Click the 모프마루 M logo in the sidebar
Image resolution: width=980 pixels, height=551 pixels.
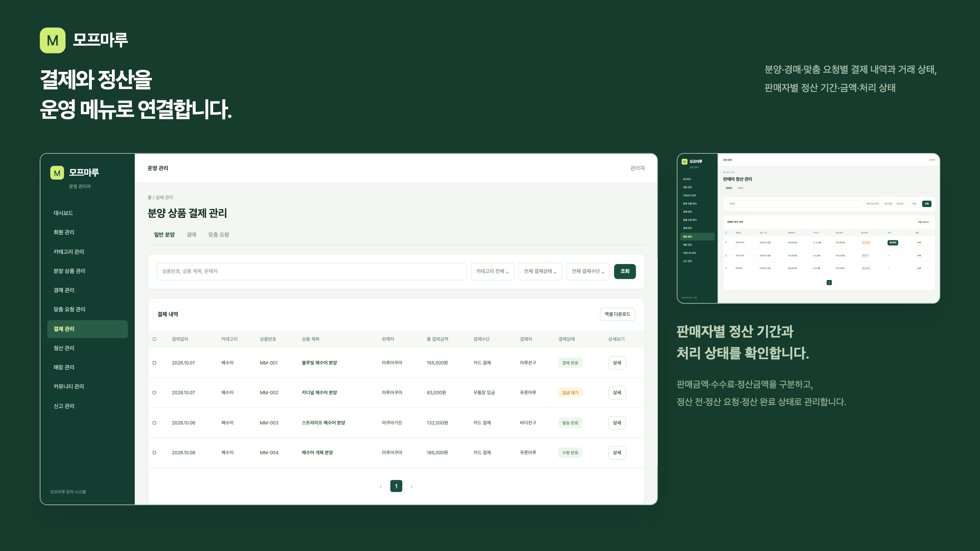point(57,173)
